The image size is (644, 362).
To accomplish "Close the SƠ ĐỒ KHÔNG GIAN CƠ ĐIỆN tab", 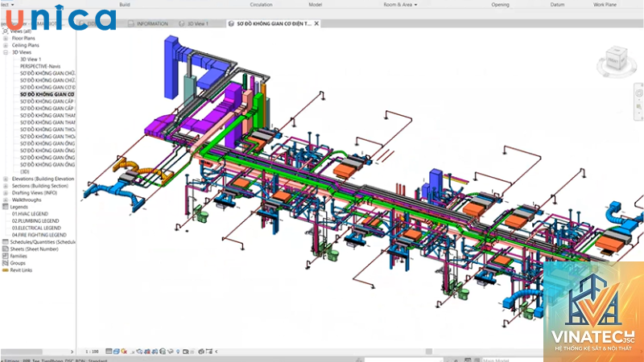I will point(316,24).
